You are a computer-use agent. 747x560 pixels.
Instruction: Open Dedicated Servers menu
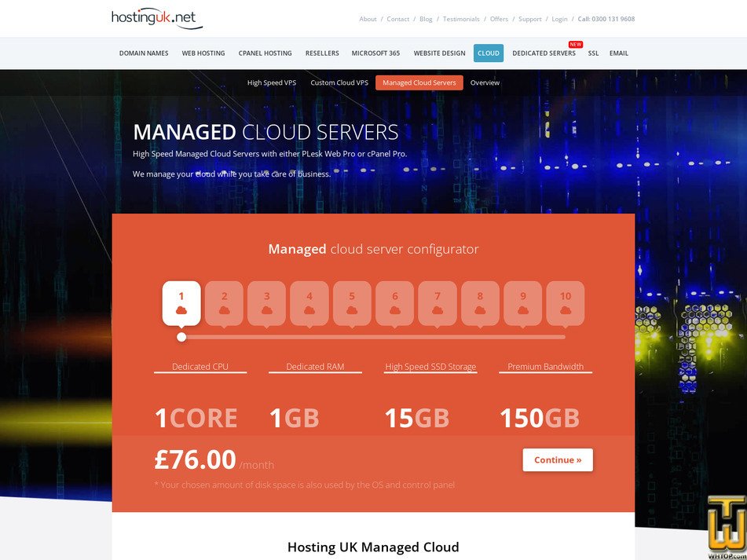(544, 53)
